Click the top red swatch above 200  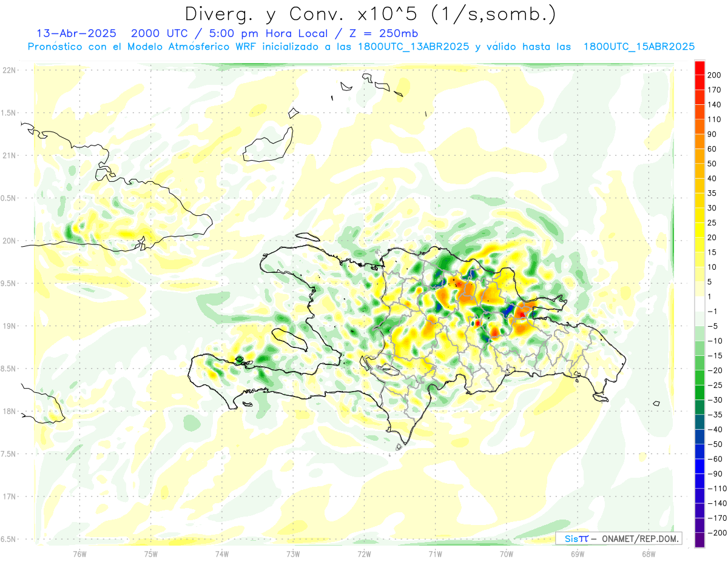(699, 68)
